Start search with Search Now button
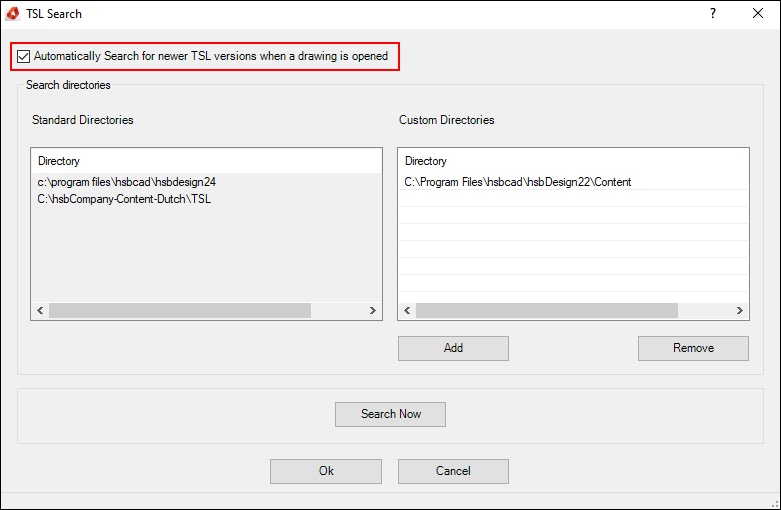This screenshot has width=781, height=510. coord(390,414)
